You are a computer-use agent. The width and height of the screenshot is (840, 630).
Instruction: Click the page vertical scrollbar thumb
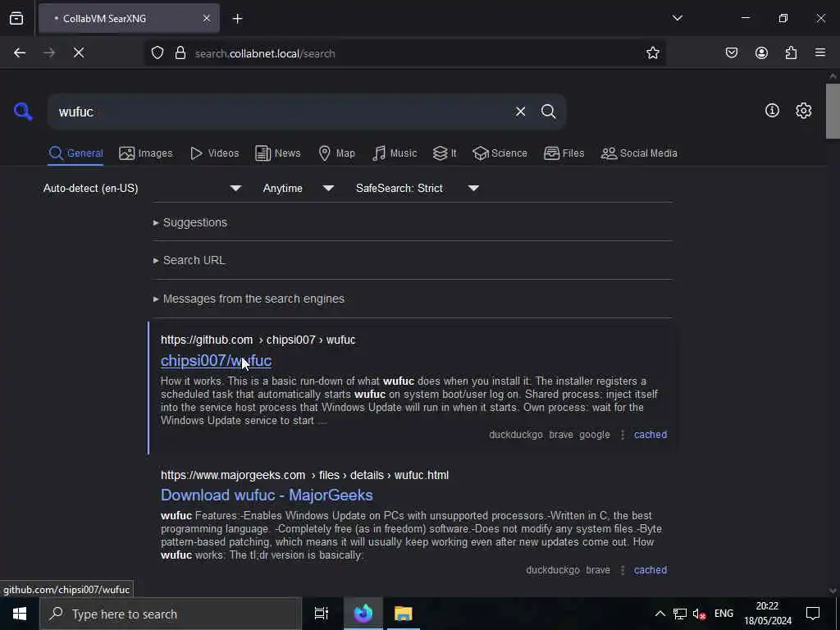tap(833, 112)
